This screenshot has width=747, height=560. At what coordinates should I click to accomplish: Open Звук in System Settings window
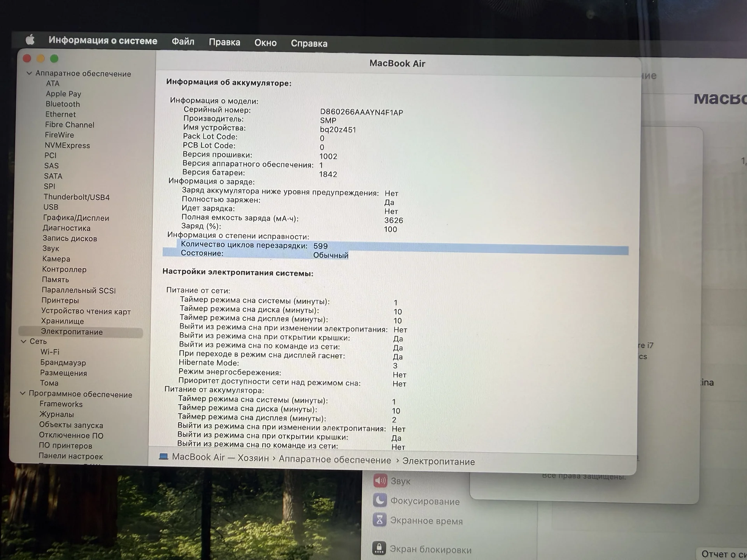click(x=392, y=481)
